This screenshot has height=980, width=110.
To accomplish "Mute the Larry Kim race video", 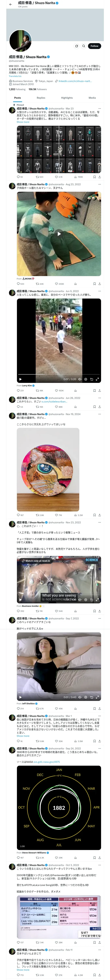I will pos(80,379).
